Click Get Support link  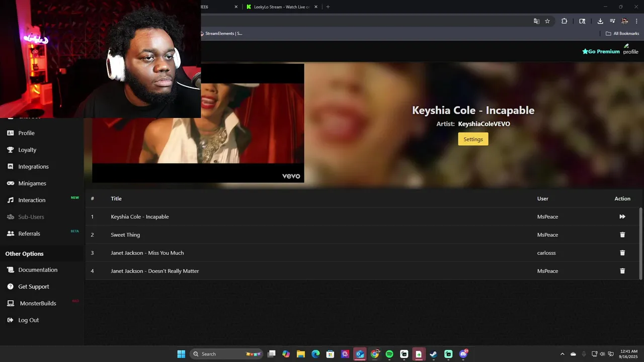coord(34,287)
